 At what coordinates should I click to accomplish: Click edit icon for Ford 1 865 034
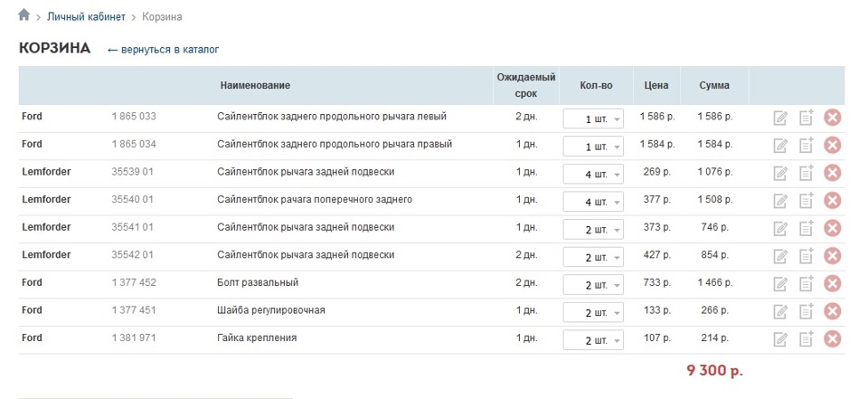(780, 146)
